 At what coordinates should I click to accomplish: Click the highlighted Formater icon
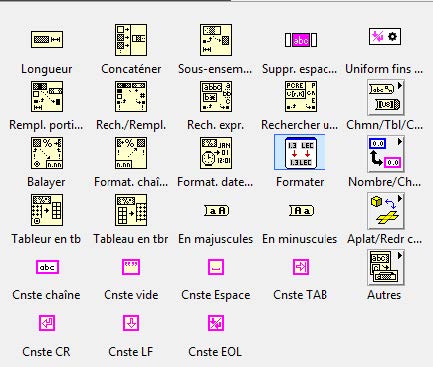300,153
